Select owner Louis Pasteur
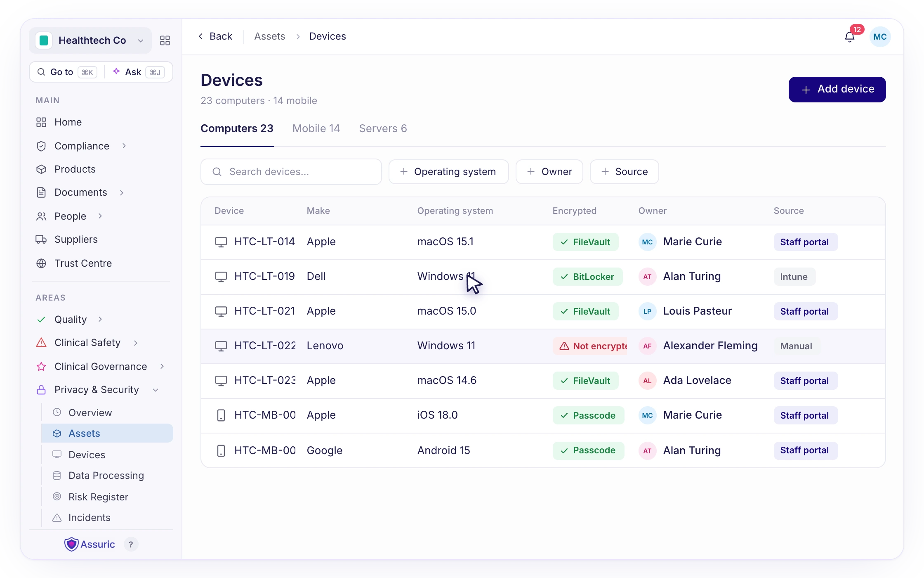Viewport: 924px width, 578px height. 685,311
